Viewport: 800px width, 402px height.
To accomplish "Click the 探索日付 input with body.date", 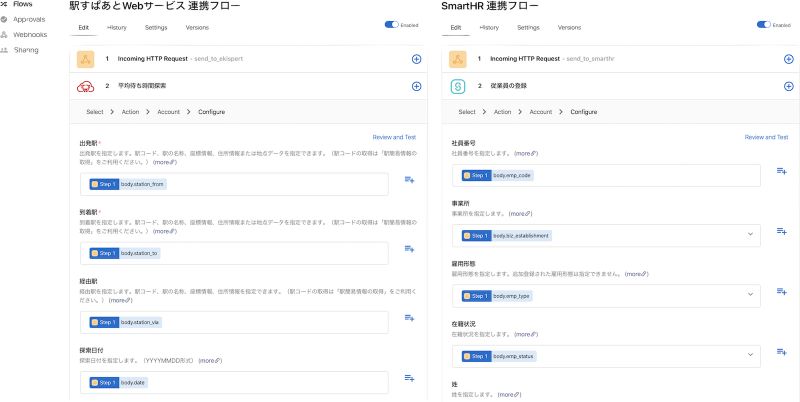I will point(234,383).
